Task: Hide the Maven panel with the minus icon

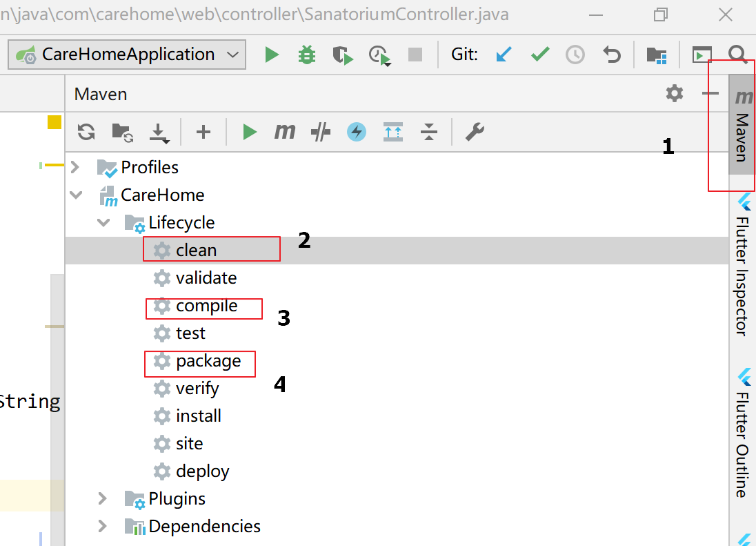Action: pos(710,93)
